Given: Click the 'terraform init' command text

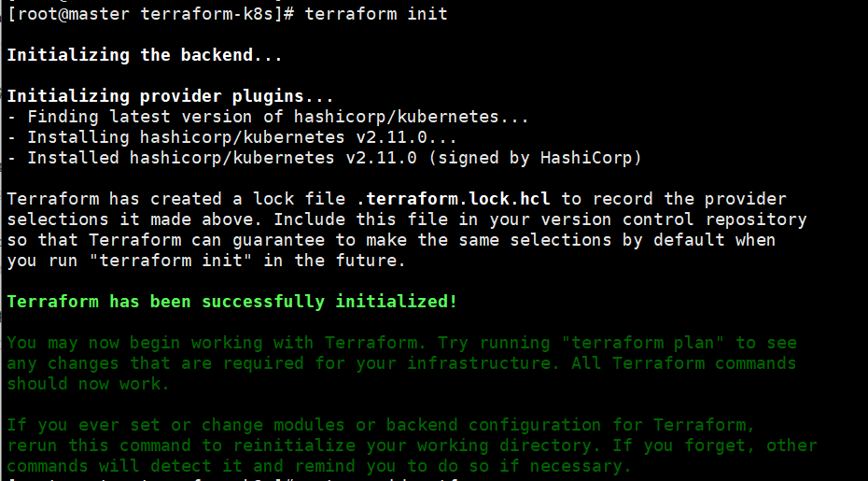Looking at the screenshot, I should click(x=376, y=14).
